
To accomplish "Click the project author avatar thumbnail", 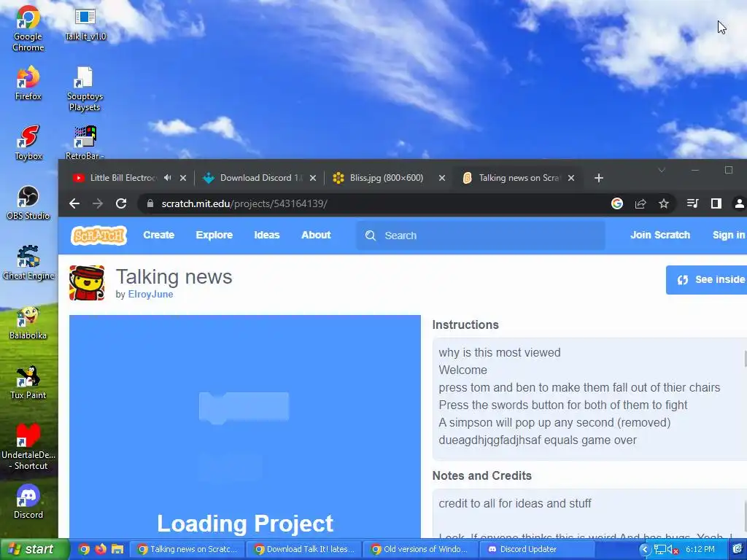I will click(x=87, y=283).
